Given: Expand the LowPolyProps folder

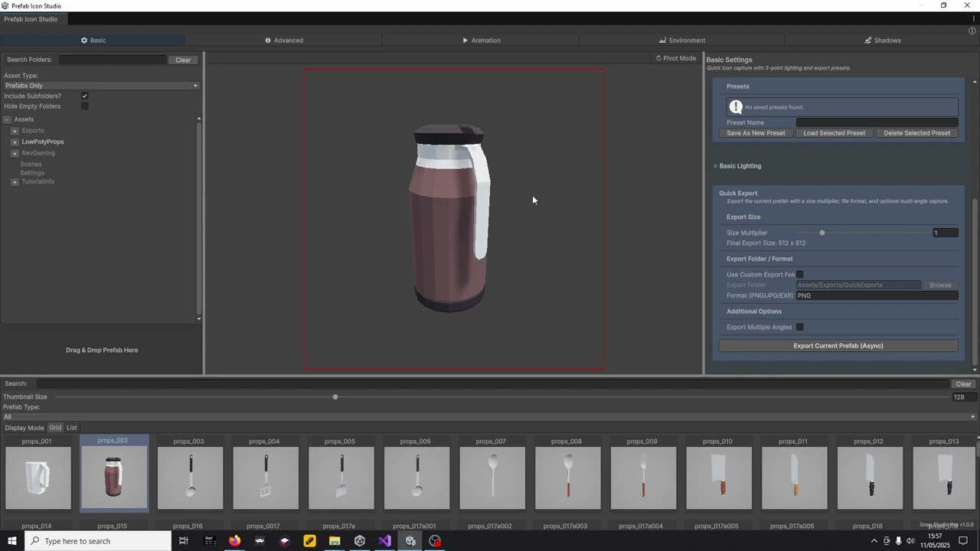Looking at the screenshot, I should coord(15,142).
